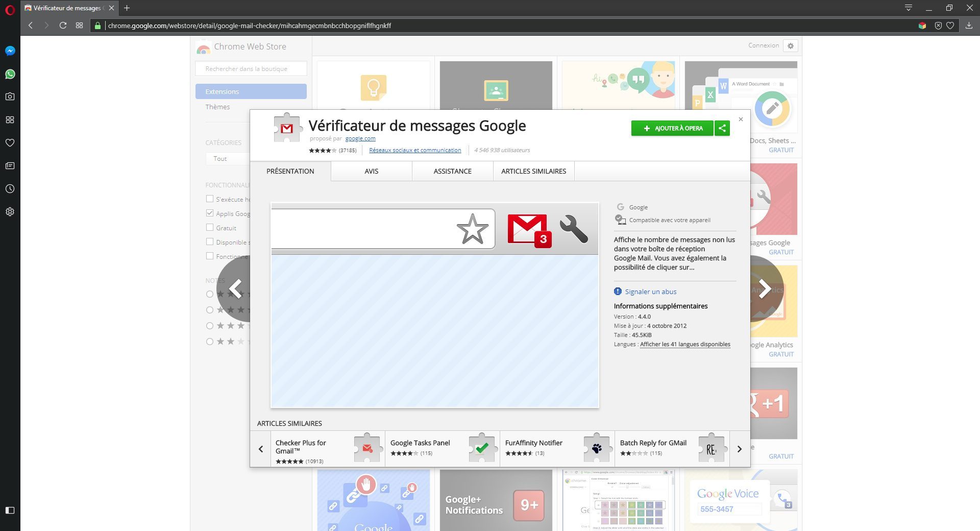
Task: Close the extension detail dialog
Action: click(x=741, y=119)
